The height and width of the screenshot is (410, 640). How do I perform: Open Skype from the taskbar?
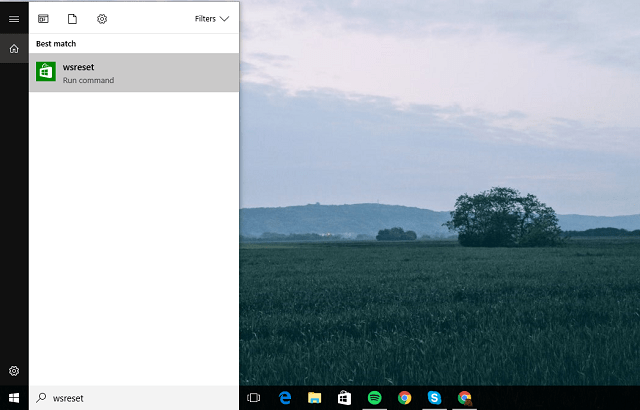(x=435, y=398)
